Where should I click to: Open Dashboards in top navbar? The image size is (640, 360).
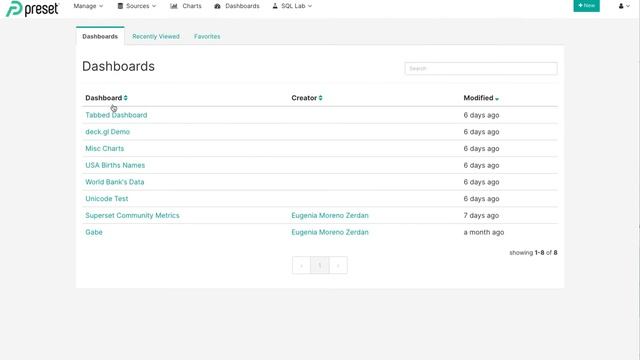coord(237,6)
